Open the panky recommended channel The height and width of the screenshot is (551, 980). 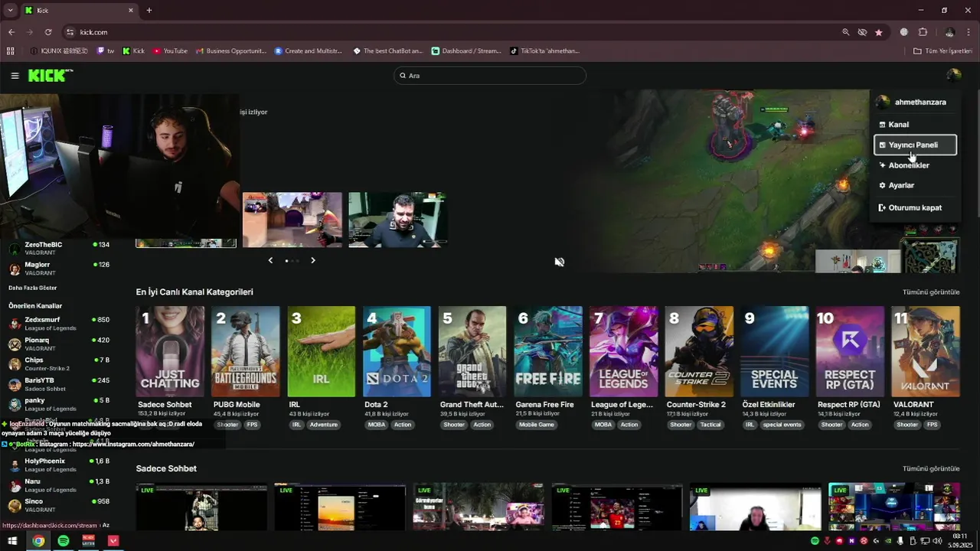tap(59, 404)
